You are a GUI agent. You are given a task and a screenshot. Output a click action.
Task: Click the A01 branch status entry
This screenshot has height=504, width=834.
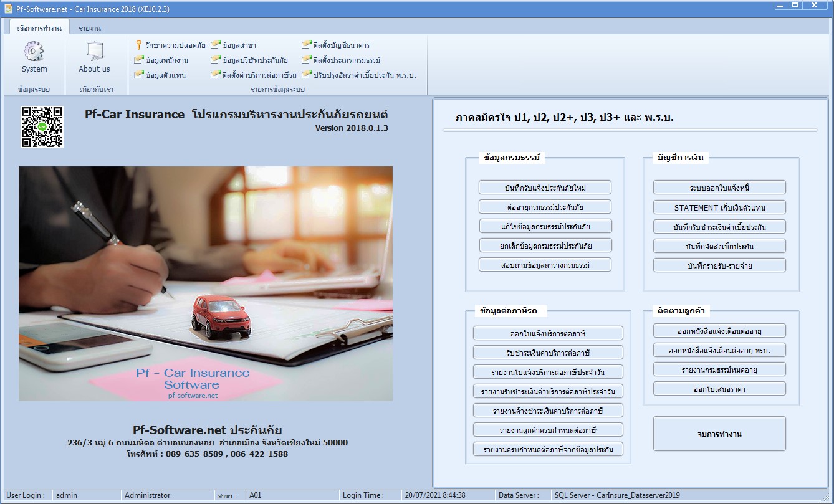(x=292, y=495)
